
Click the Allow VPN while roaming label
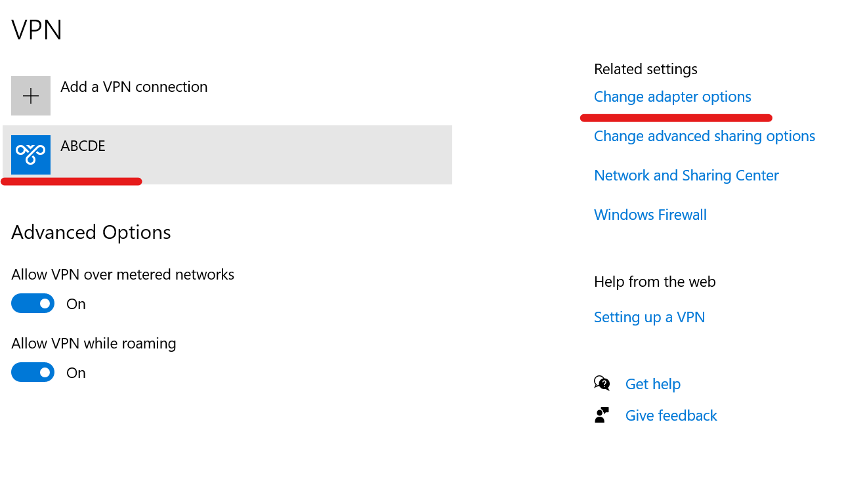pos(94,343)
